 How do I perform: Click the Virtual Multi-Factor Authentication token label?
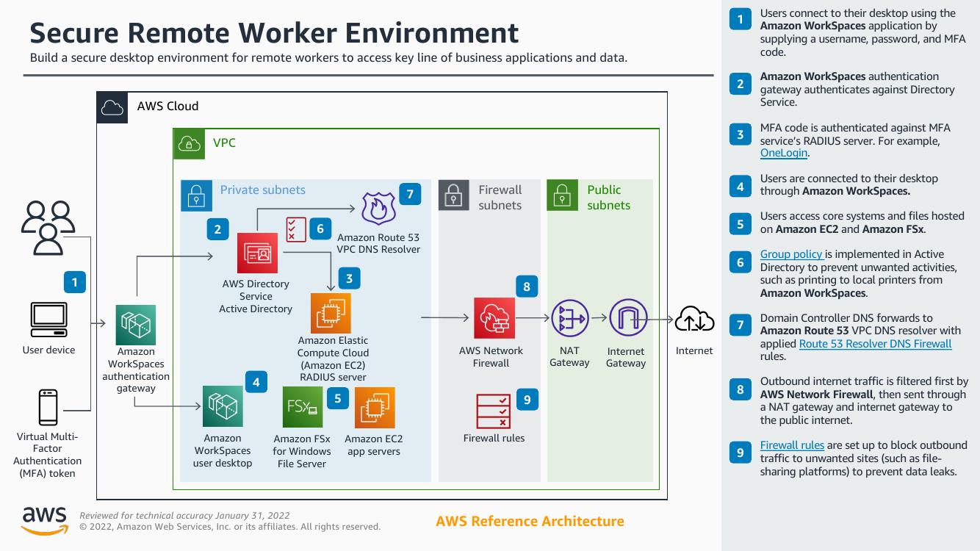coord(48,455)
